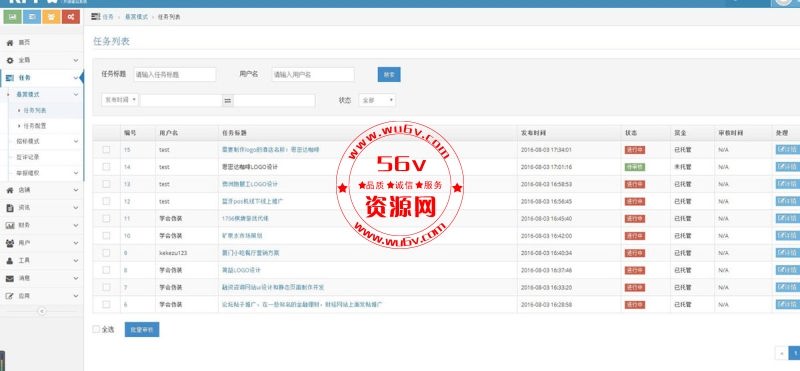Click the gear icon in sidebar
This screenshot has width=800, height=371.
(10, 60)
